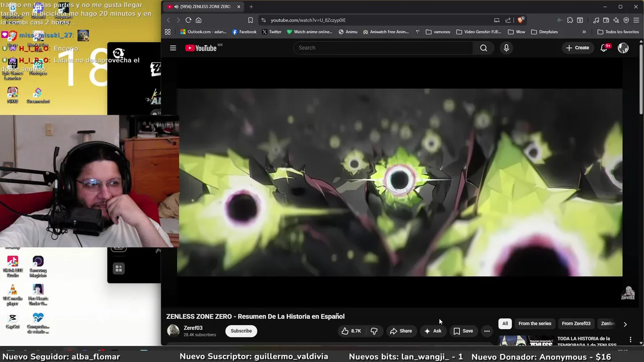This screenshot has height=362, width=644.
Task: Open Twitter bookmark
Action: click(x=271, y=32)
